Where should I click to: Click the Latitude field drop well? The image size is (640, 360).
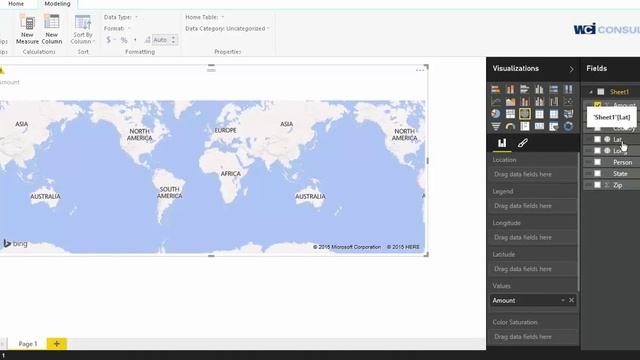533,269
